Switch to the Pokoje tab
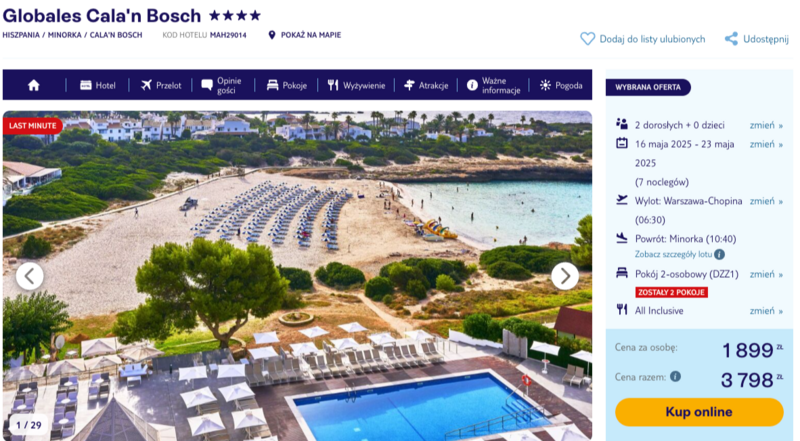Screen dimensions: 800x441 click(287, 85)
